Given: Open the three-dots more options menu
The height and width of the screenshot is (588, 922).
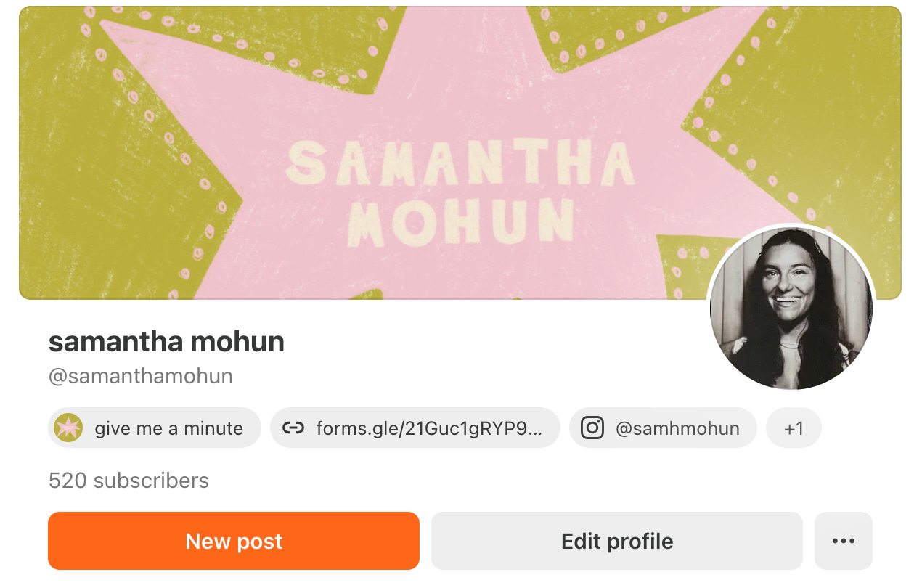Looking at the screenshot, I should (844, 541).
